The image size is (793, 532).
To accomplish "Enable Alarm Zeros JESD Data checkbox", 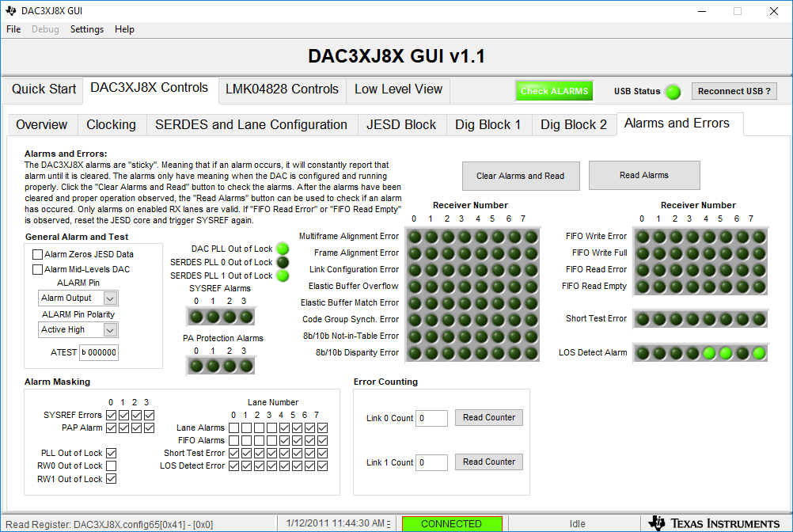I will (37, 254).
